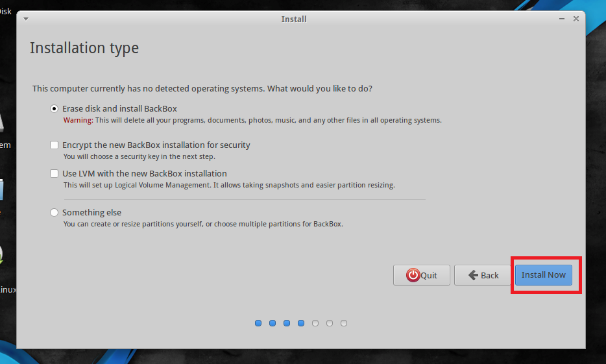606x364 pixels.
Task: Minimize the Install window
Action: pos(561,19)
